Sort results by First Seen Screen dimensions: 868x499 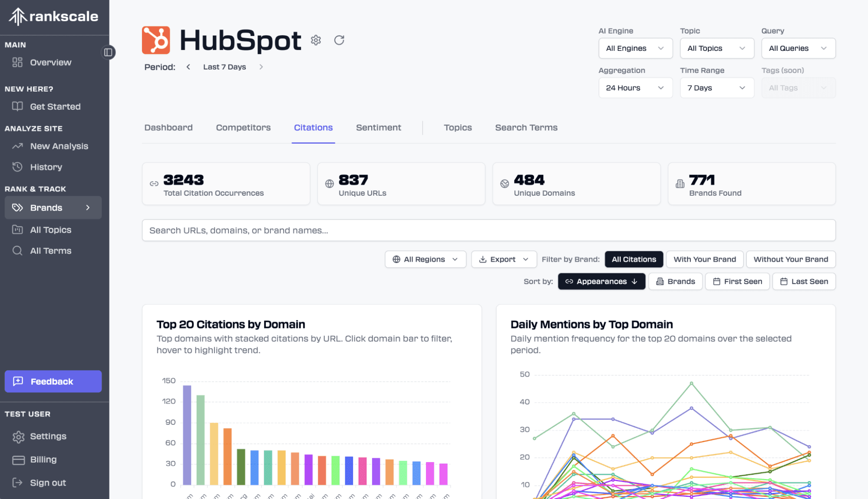(x=737, y=281)
